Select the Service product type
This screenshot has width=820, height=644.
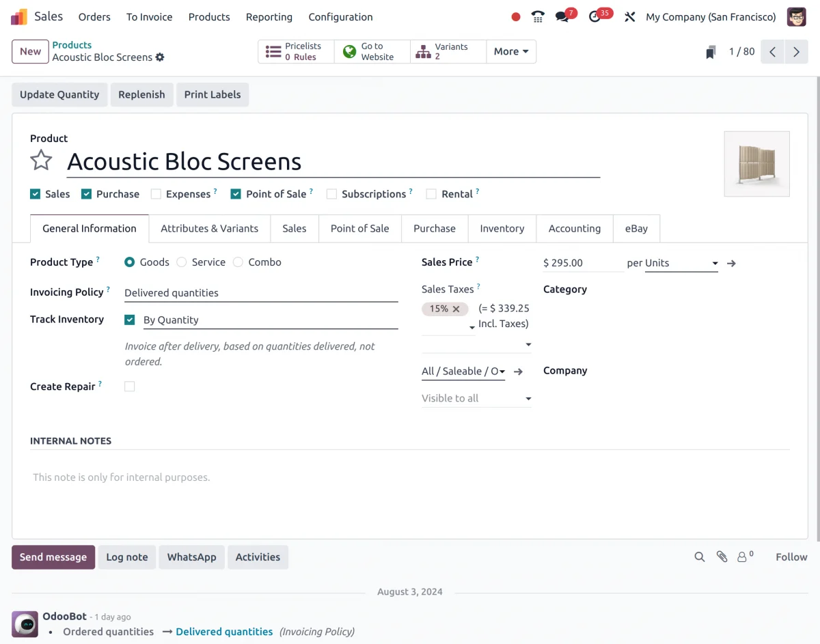coord(181,262)
